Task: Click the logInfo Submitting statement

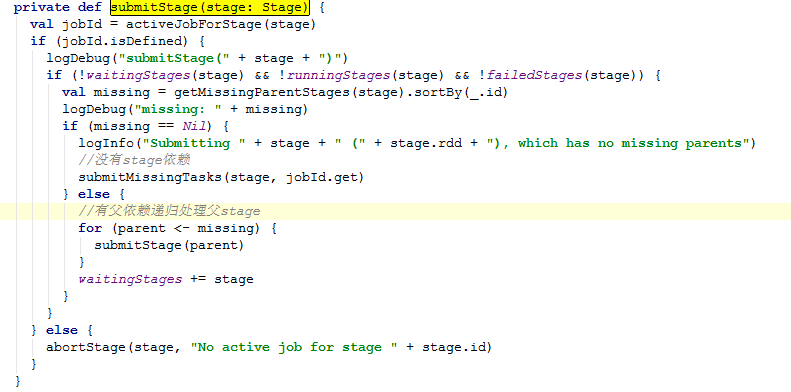Action: click(417, 143)
